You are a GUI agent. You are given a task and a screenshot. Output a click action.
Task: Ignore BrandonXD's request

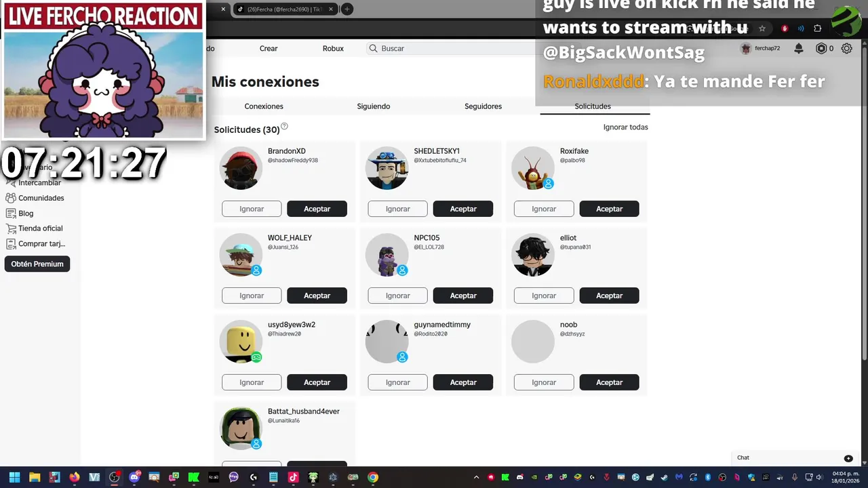[252, 209]
